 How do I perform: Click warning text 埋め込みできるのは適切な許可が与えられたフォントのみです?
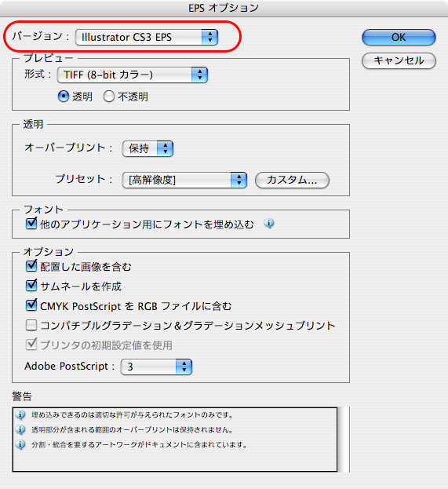coord(132,415)
